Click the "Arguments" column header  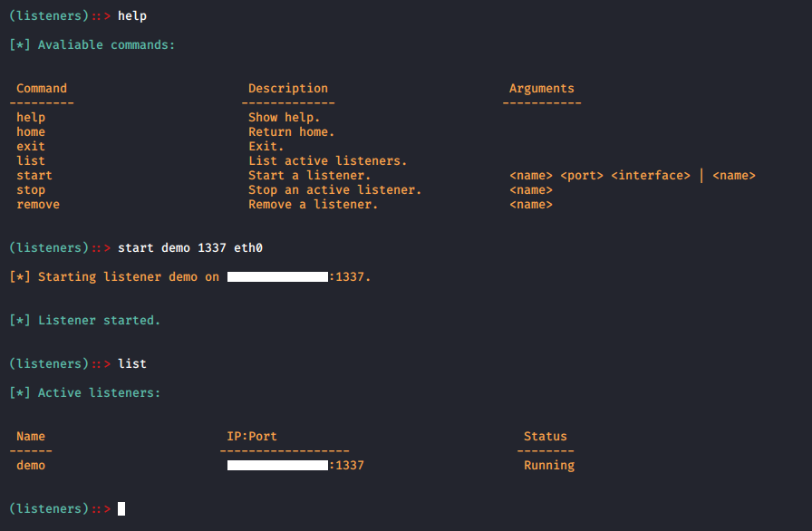click(x=541, y=88)
